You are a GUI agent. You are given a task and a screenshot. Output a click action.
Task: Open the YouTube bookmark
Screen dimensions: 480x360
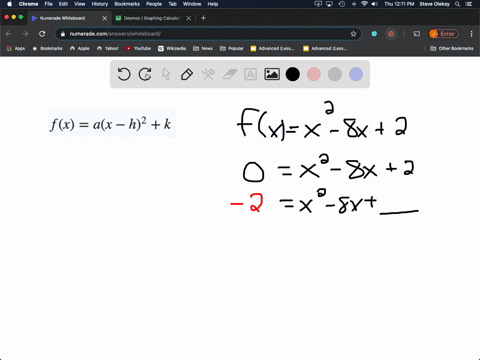138,48
